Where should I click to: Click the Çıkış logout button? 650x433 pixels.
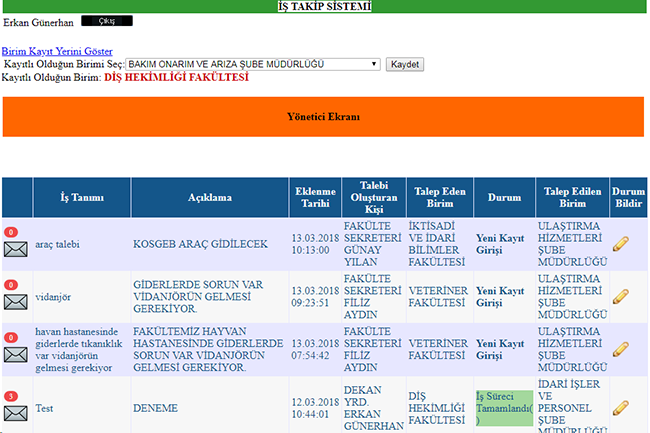click(106, 21)
